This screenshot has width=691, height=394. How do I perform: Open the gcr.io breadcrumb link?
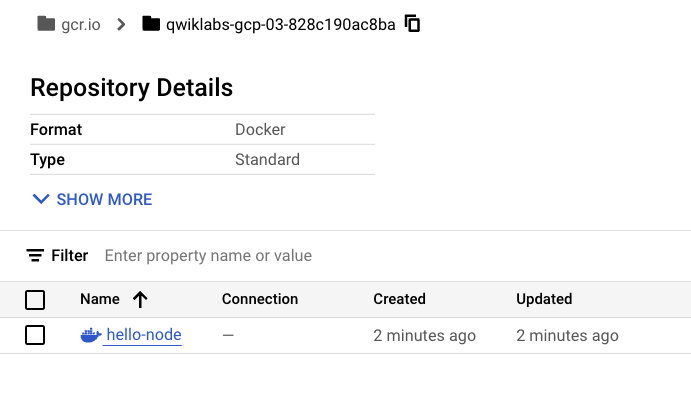coord(81,25)
